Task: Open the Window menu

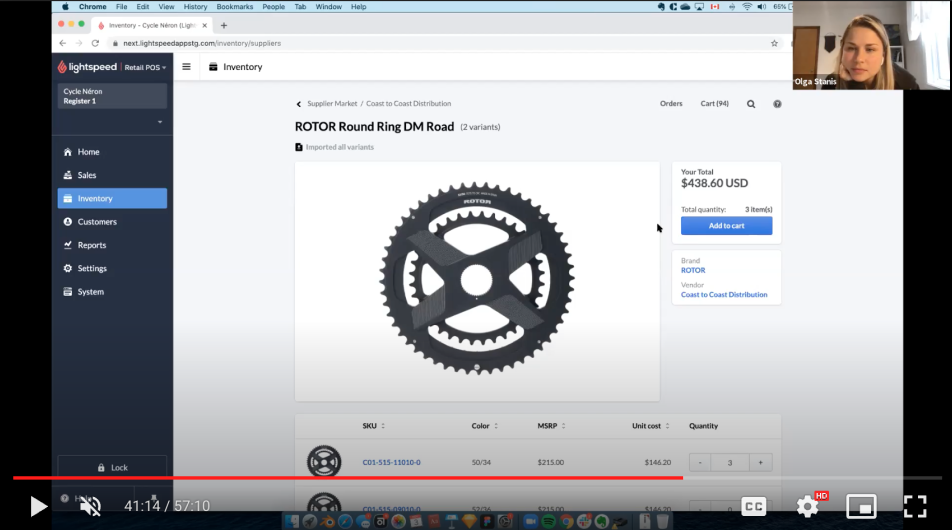Action: (328, 7)
